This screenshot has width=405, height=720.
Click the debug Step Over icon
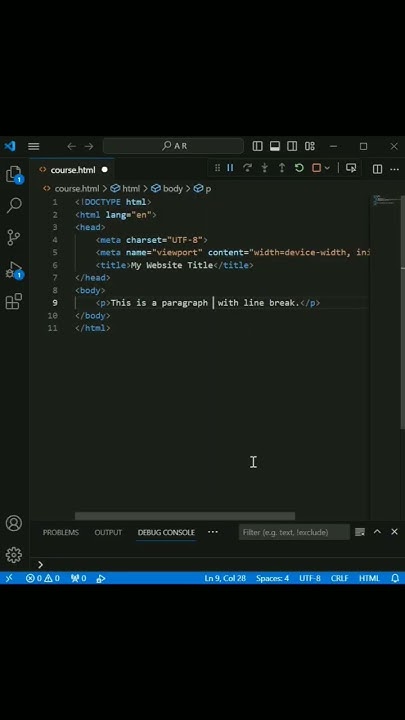pyautogui.click(x=247, y=168)
